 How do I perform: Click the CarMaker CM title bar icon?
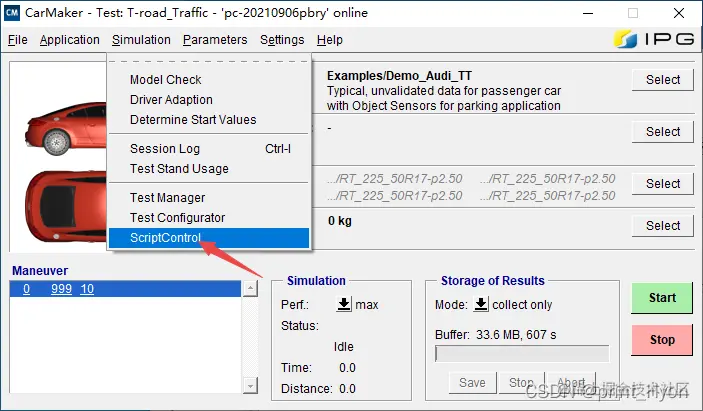pos(11,12)
